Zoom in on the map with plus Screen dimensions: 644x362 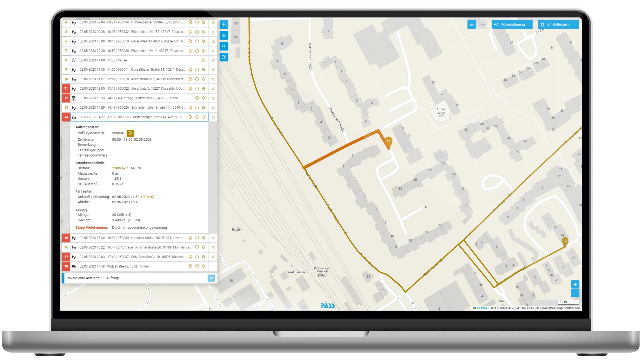[575, 284]
